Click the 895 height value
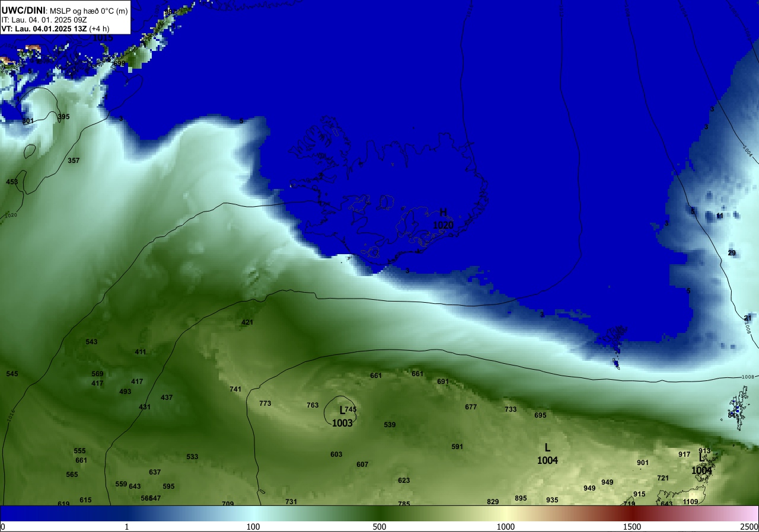This screenshot has height=532, width=759. point(521,498)
